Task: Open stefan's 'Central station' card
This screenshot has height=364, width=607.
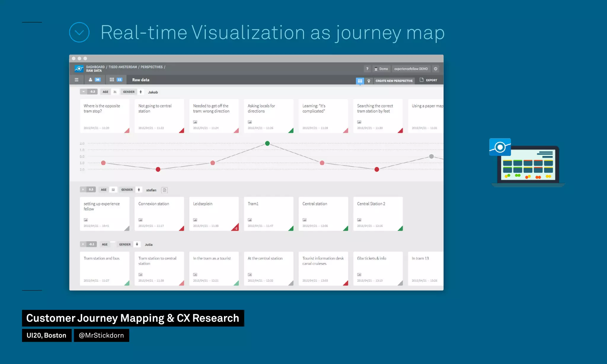Action: click(323, 214)
